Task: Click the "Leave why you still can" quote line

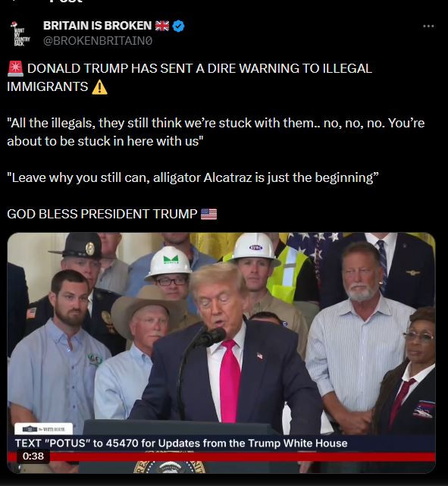Action: (x=193, y=178)
